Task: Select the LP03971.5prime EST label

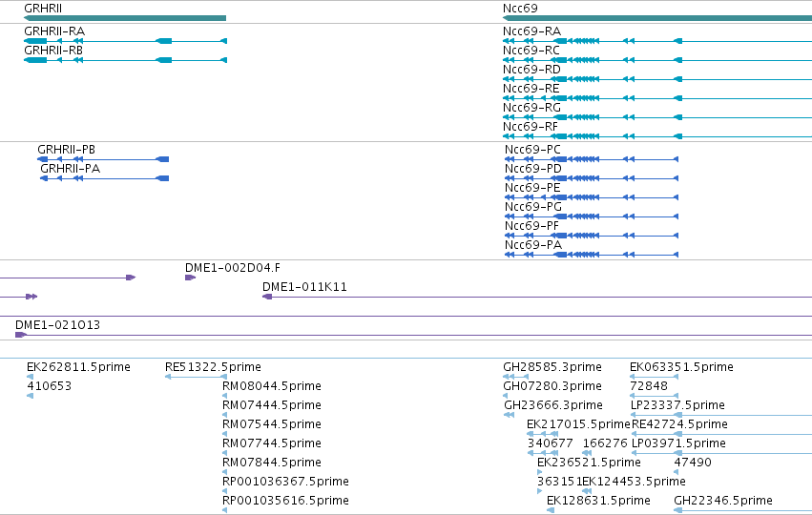Action: coord(678,443)
